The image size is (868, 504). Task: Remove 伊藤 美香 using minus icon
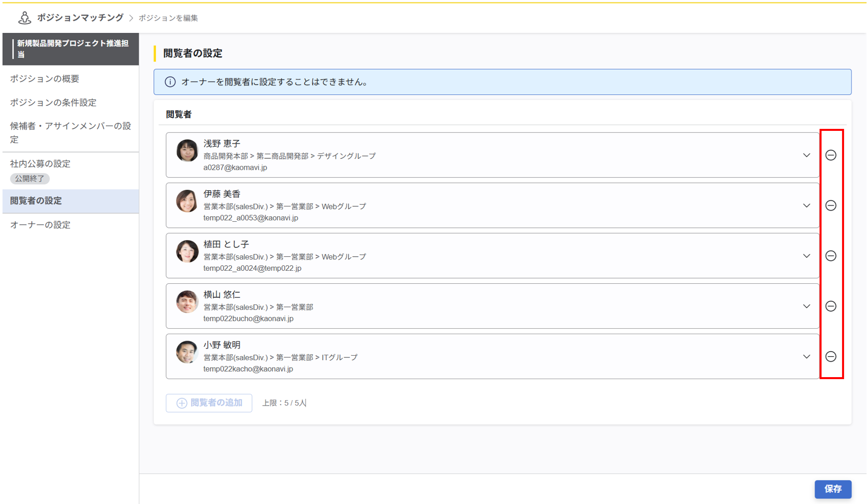pos(830,205)
